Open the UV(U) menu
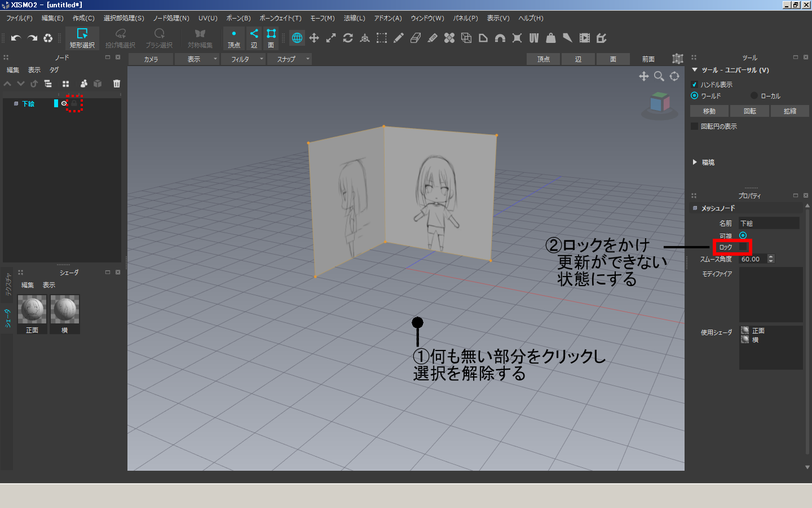 tap(208, 18)
